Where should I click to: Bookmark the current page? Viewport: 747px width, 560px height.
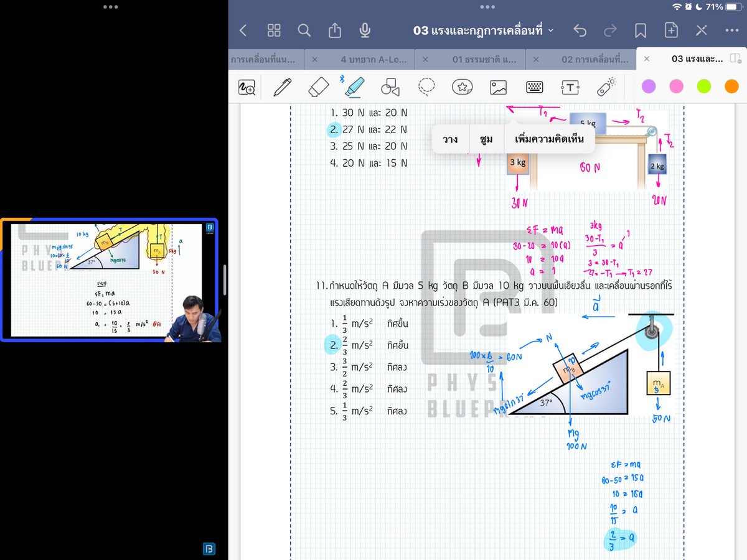click(641, 30)
